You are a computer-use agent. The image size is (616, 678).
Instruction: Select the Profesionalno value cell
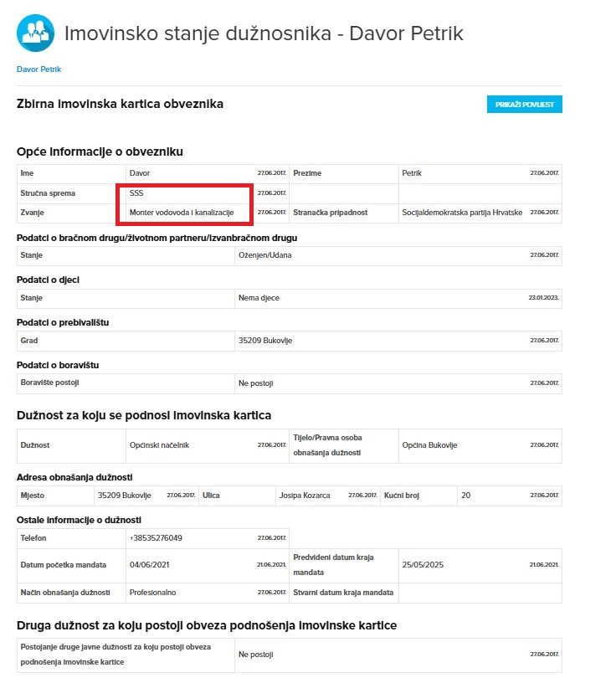(x=208, y=593)
